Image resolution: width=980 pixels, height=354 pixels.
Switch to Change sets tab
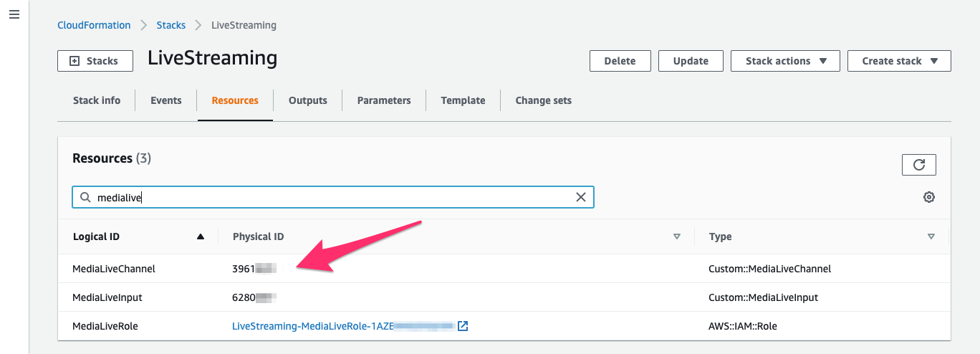coord(544,100)
